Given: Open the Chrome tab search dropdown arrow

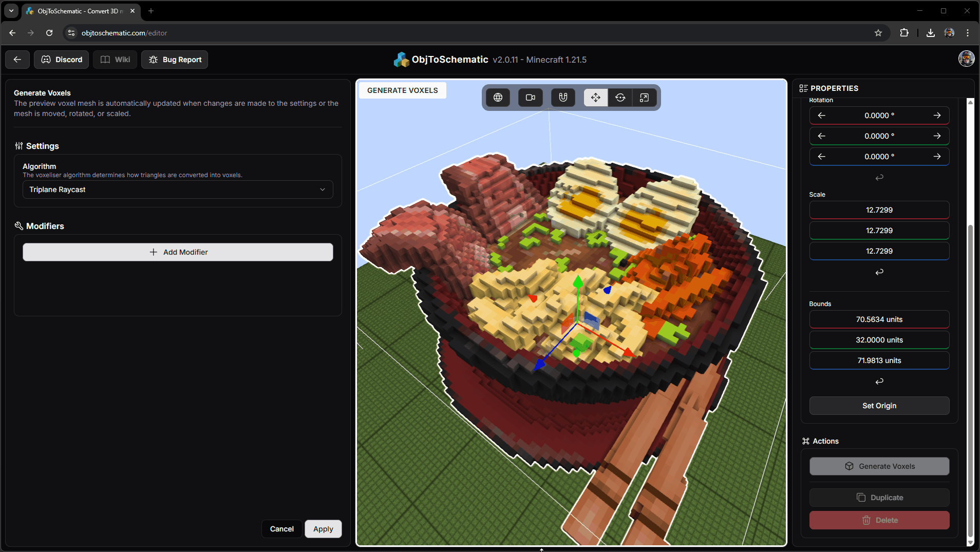Looking at the screenshot, I should click(11, 11).
